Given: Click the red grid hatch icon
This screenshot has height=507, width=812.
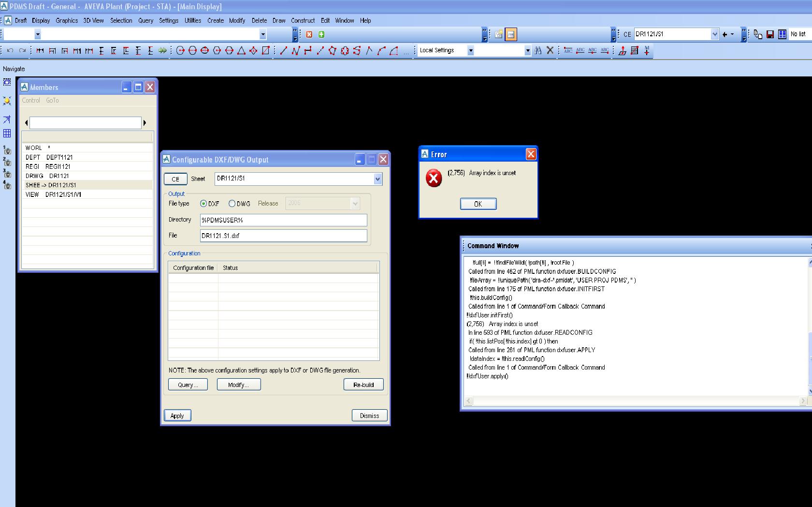Looking at the screenshot, I should click(635, 50).
